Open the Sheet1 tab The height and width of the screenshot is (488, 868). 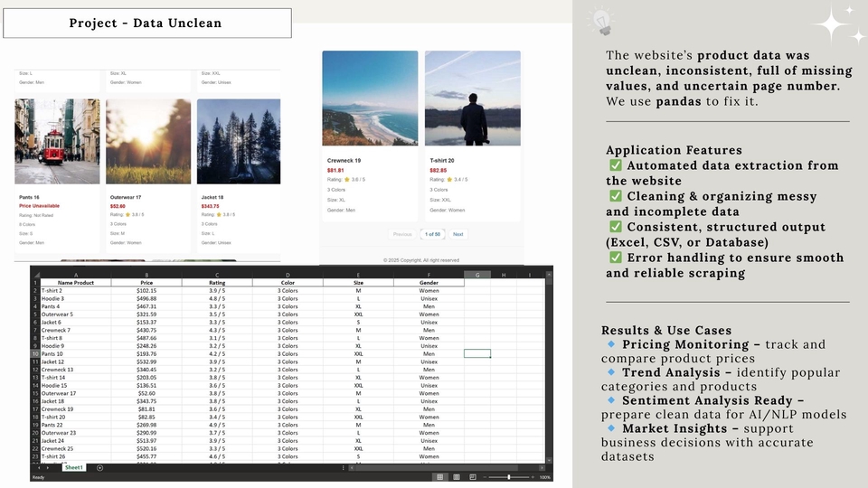pyautogui.click(x=73, y=468)
